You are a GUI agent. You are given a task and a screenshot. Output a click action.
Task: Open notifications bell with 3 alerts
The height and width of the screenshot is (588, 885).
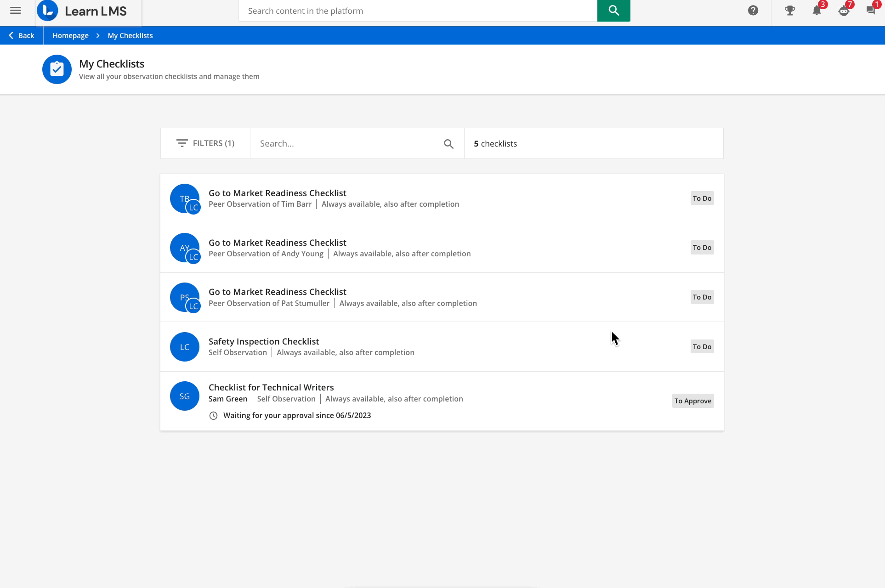tap(817, 11)
